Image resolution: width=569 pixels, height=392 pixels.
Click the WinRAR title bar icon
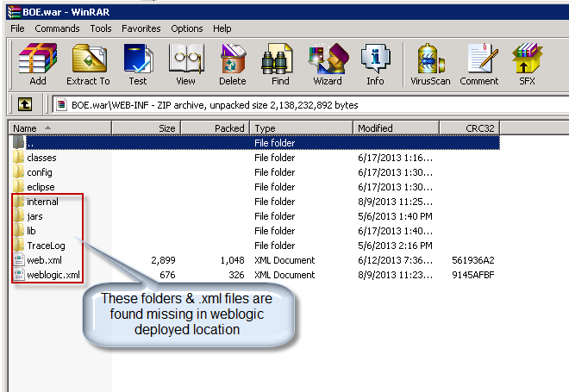(14, 12)
